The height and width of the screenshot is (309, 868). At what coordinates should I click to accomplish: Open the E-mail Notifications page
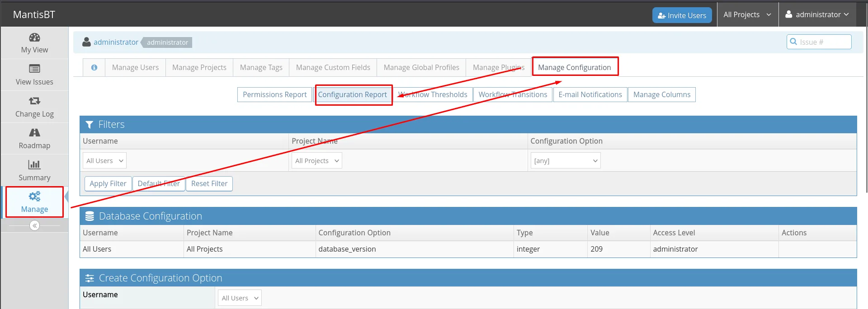click(590, 94)
